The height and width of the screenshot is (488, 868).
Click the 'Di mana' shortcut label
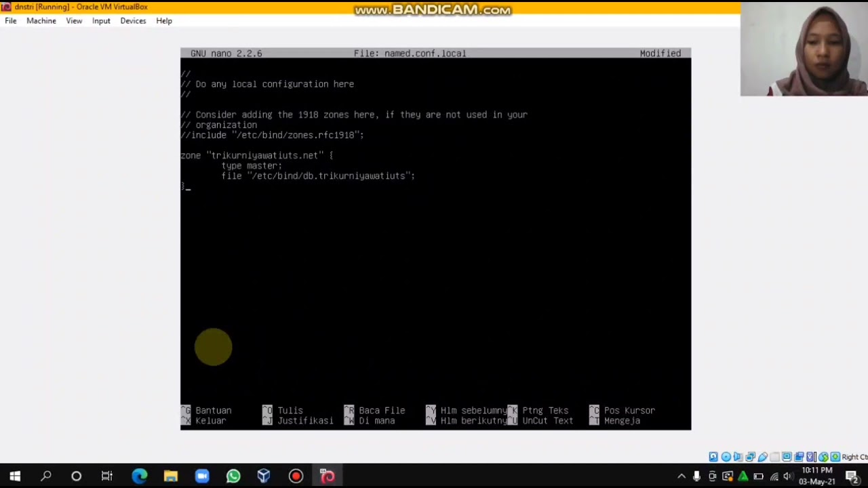coord(376,421)
